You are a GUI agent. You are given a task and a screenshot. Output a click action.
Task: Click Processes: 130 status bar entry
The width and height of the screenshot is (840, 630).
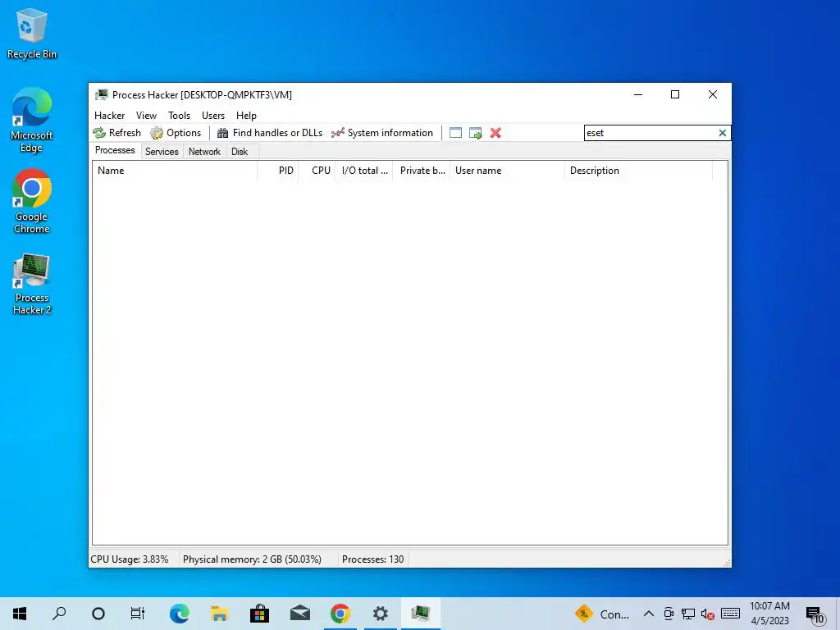pos(373,559)
